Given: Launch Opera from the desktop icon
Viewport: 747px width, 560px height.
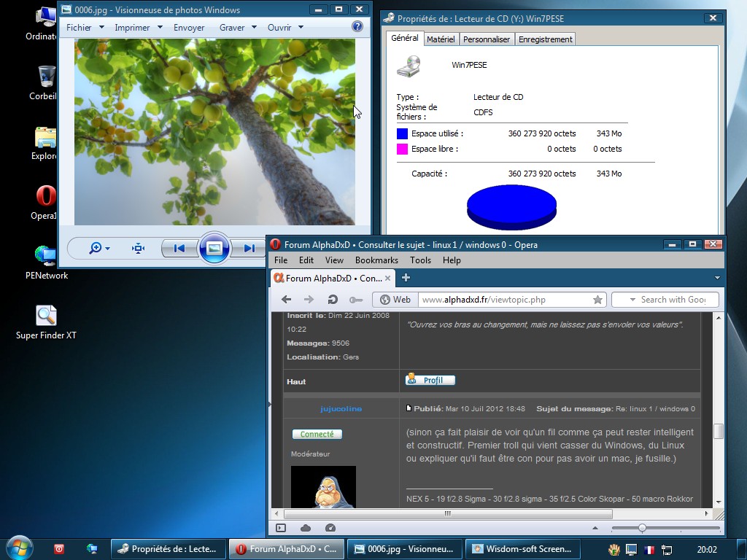Looking at the screenshot, I should (x=44, y=203).
